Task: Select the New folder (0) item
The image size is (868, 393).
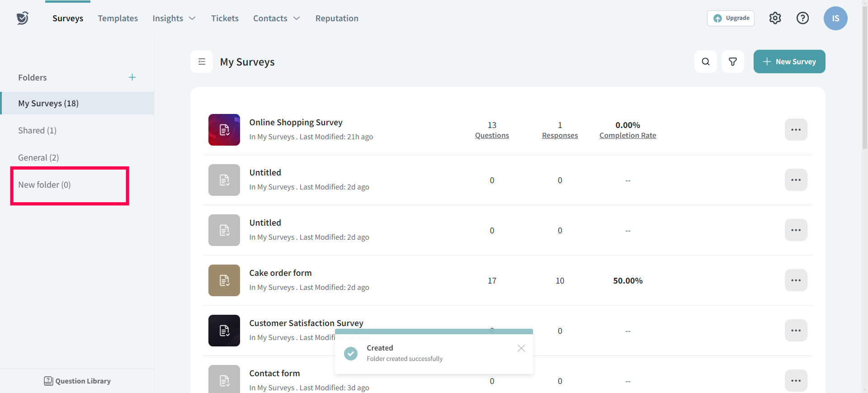Action: [44, 185]
